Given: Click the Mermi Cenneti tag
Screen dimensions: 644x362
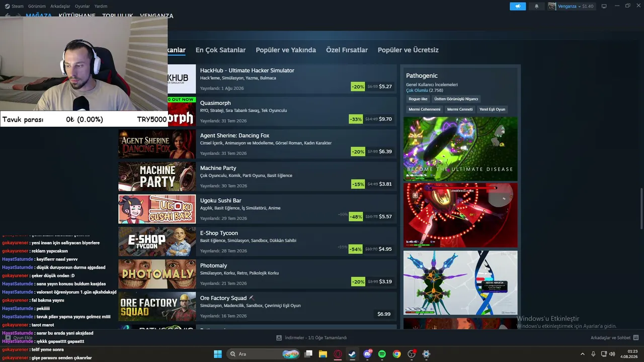Looking at the screenshot, I should pos(460,109).
